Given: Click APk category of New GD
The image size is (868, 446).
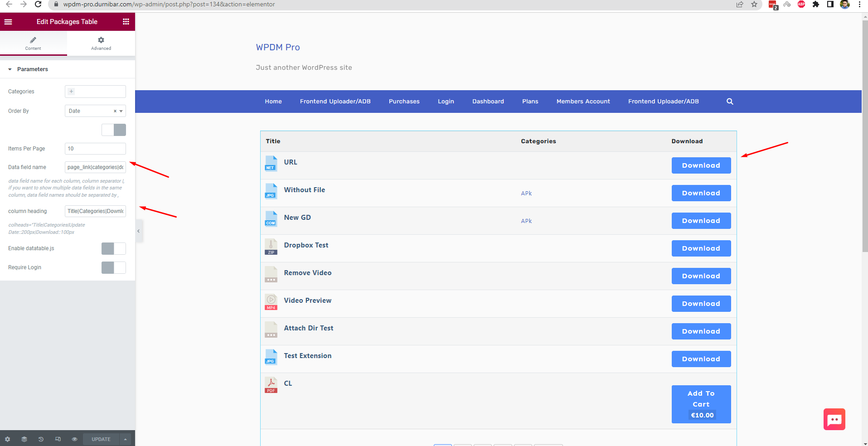Looking at the screenshot, I should 526,221.
